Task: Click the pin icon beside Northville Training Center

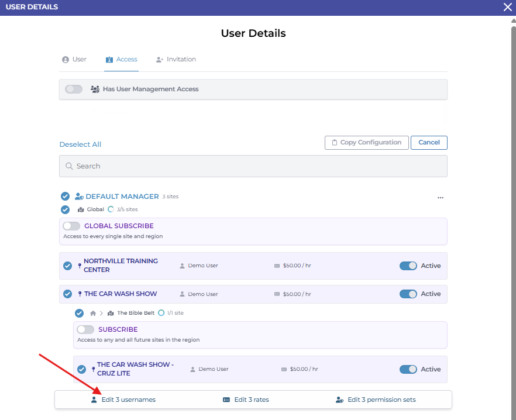Action: (80, 266)
